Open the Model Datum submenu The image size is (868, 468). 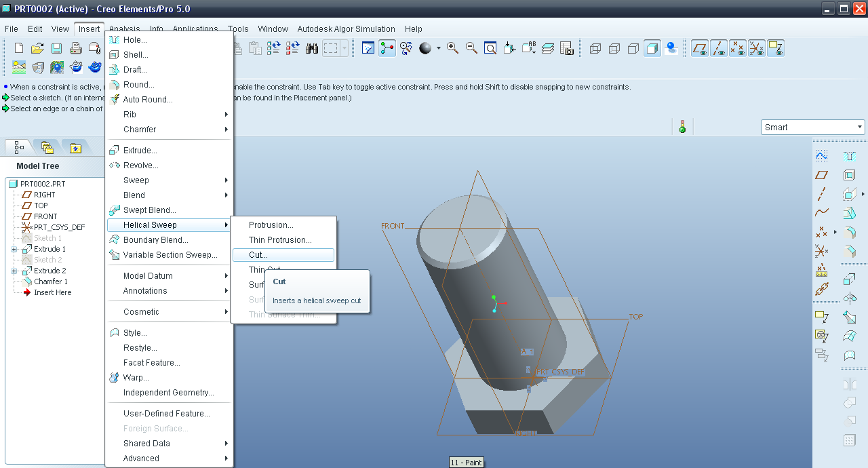[170, 276]
